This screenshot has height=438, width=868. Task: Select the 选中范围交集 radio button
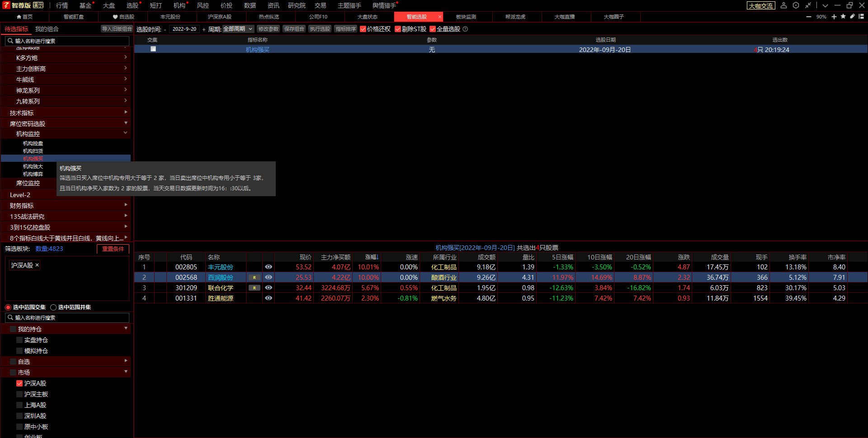(x=8, y=307)
